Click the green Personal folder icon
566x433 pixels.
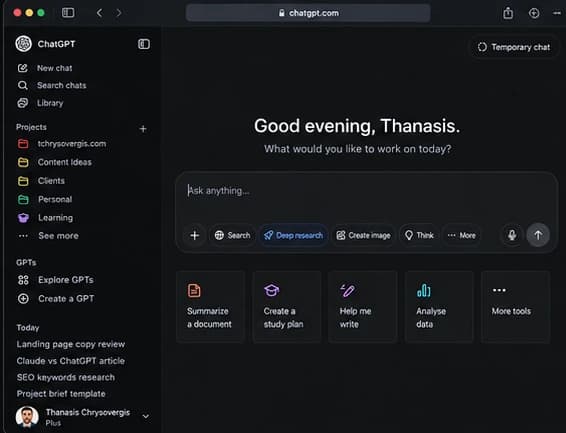[x=23, y=199]
